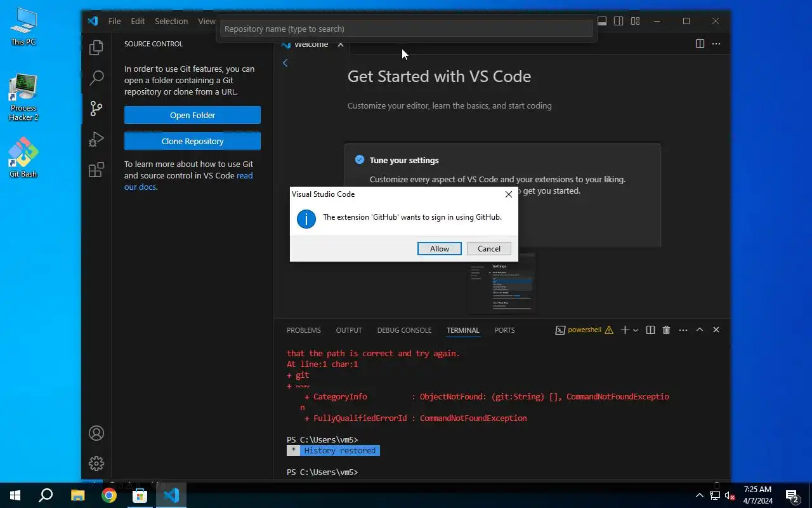This screenshot has height=508, width=812.
Task: Cancel the GitHub sign-in dialog
Action: point(489,249)
